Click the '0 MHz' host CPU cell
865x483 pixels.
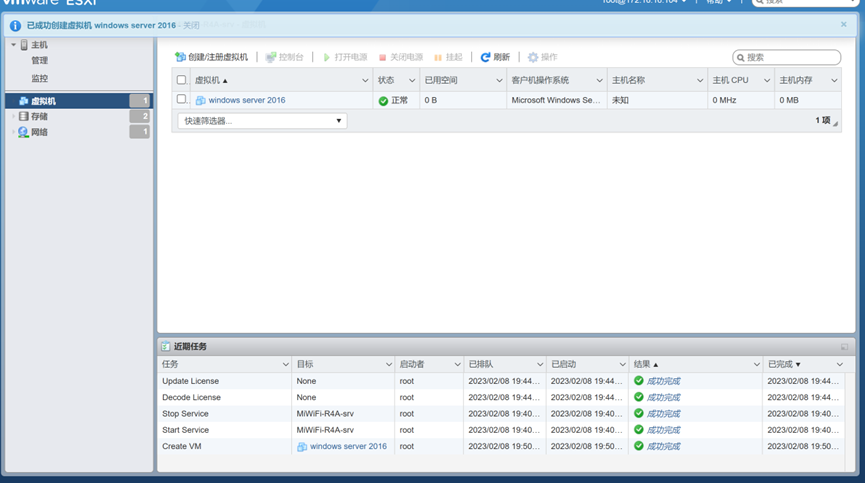[724, 100]
